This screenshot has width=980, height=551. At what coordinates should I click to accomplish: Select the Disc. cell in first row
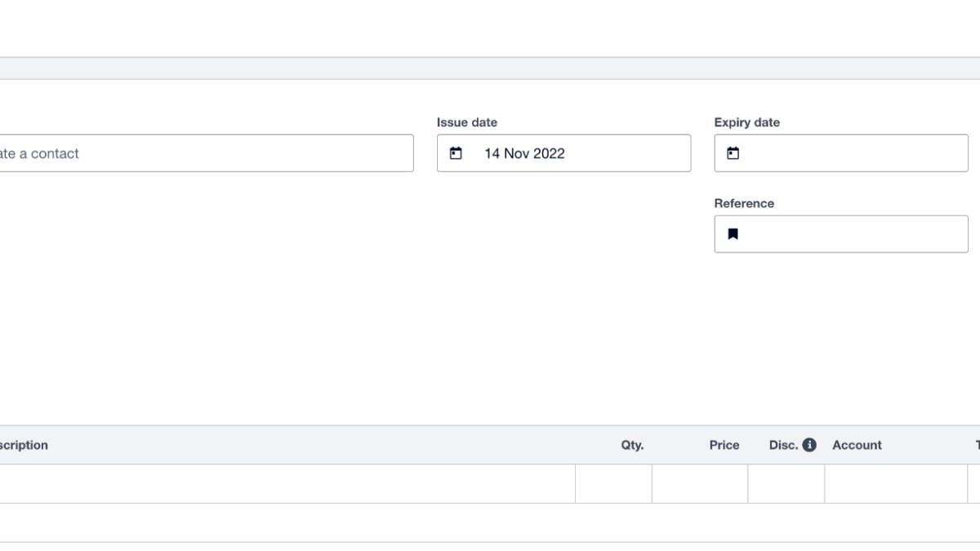[x=786, y=484]
